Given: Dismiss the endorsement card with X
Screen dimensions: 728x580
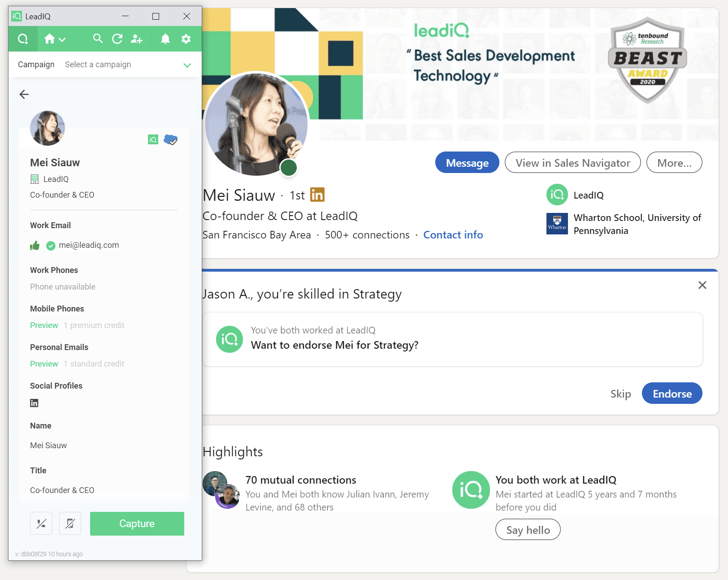Looking at the screenshot, I should click(702, 285).
